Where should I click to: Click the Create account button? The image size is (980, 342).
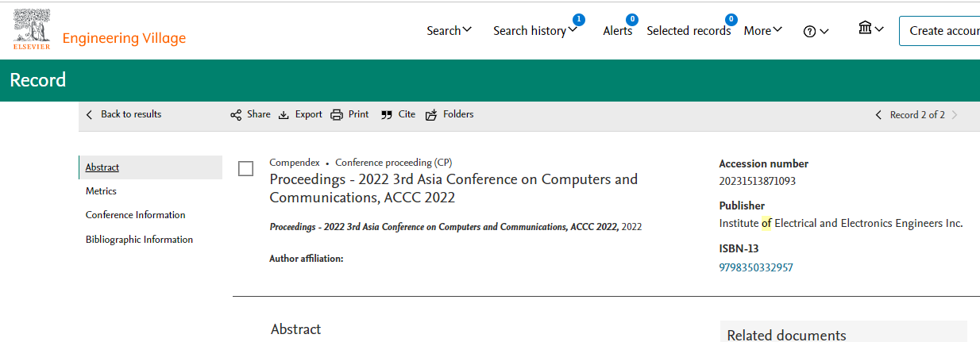click(x=939, y=31)
